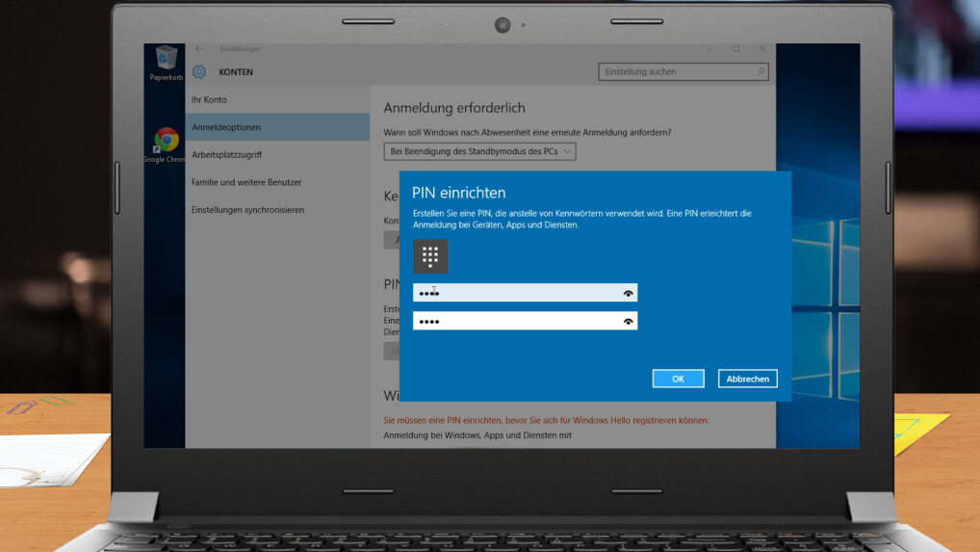The width and height of the screenshot is (980, 552).
Task: Open the Papierkorb desktop icon
Action: (x=166, y=61)
